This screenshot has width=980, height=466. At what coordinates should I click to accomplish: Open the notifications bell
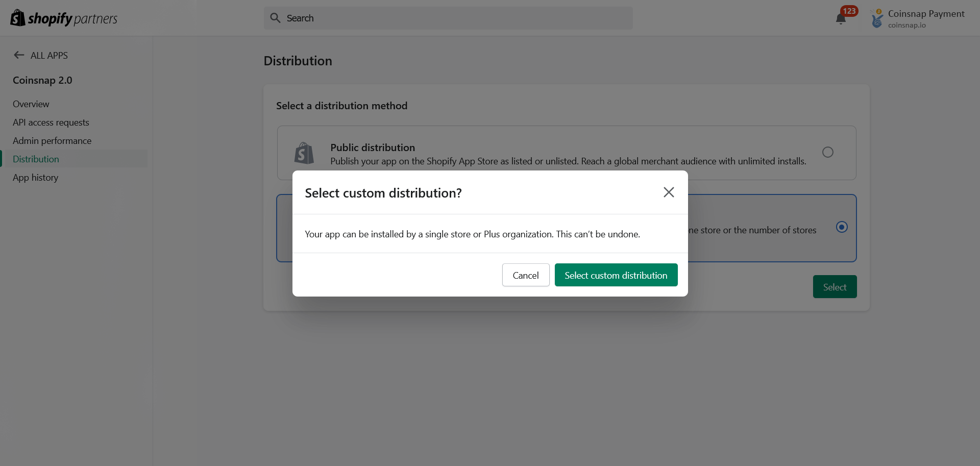[841, 19]
